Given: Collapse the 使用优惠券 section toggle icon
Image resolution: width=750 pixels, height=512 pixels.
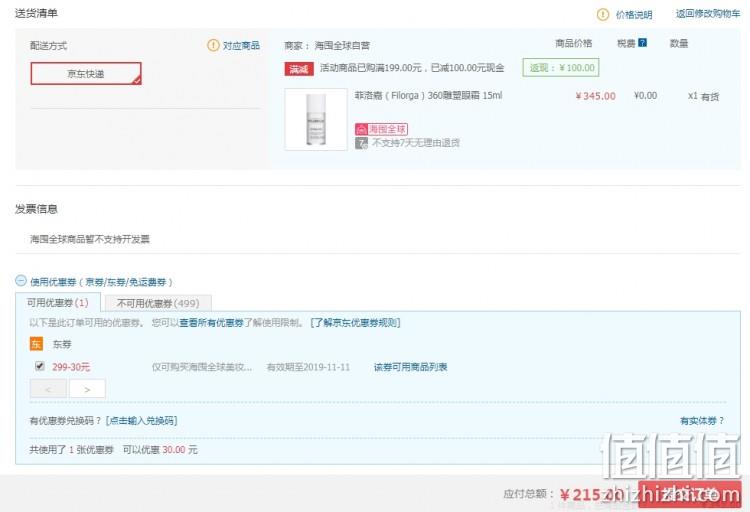Looking at the screenshot, I should [x=21, y=280].
